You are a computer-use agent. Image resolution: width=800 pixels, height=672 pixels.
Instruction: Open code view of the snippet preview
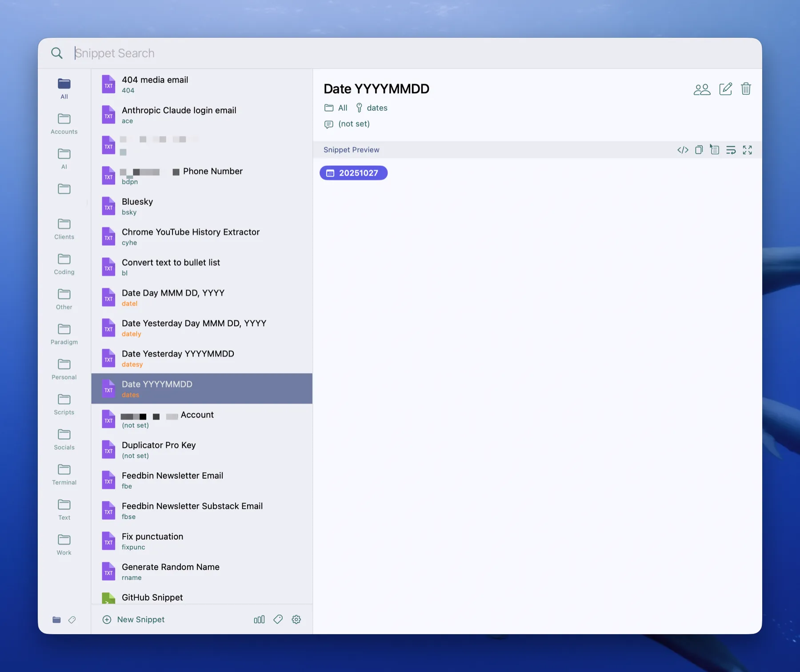683,150
